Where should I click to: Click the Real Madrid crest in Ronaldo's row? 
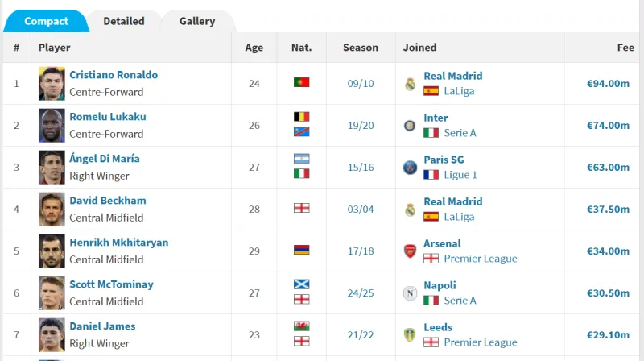[x=410, y=84]
